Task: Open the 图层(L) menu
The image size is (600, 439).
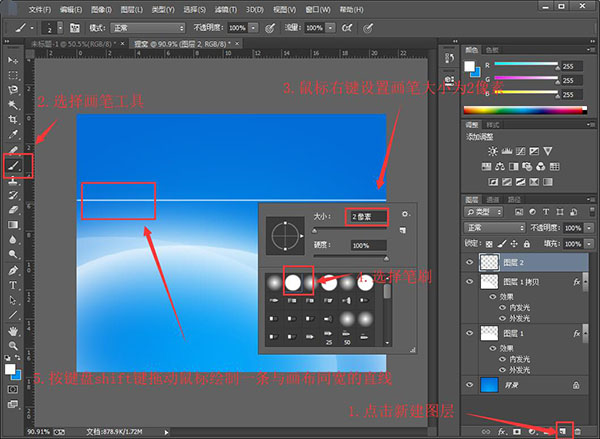Action: click(132, 9)
